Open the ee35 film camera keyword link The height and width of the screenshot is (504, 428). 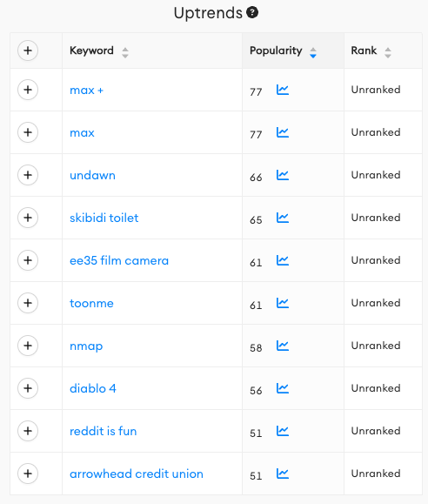click(119, 260)
